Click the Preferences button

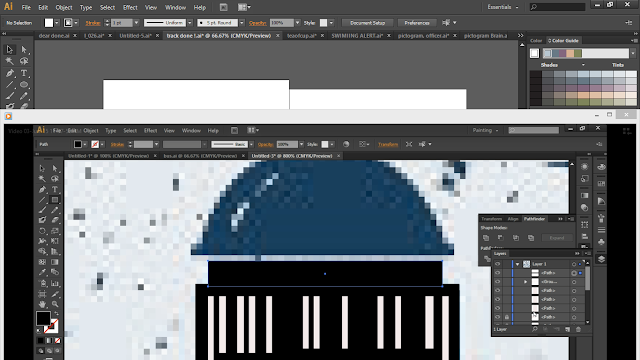coord(417,23)
